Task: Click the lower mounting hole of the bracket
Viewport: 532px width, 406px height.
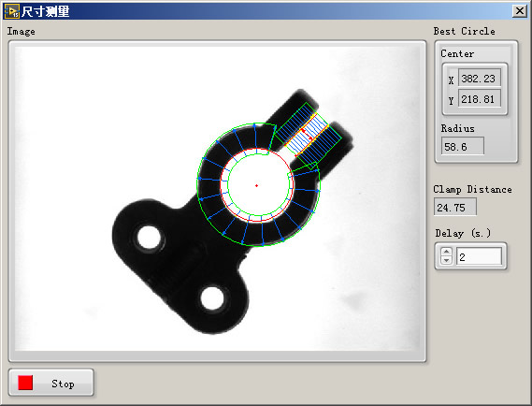Action: tap(212, 297)
